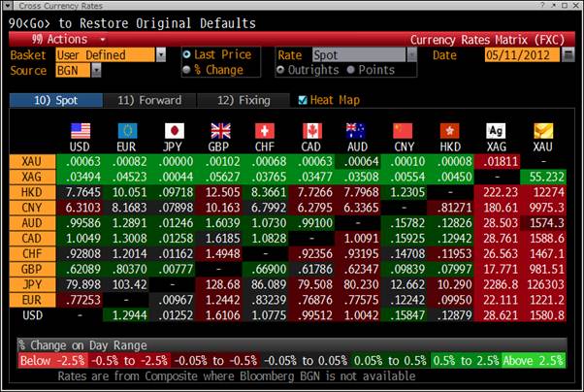Click the GBP Union Jack flag

[220, 130]
